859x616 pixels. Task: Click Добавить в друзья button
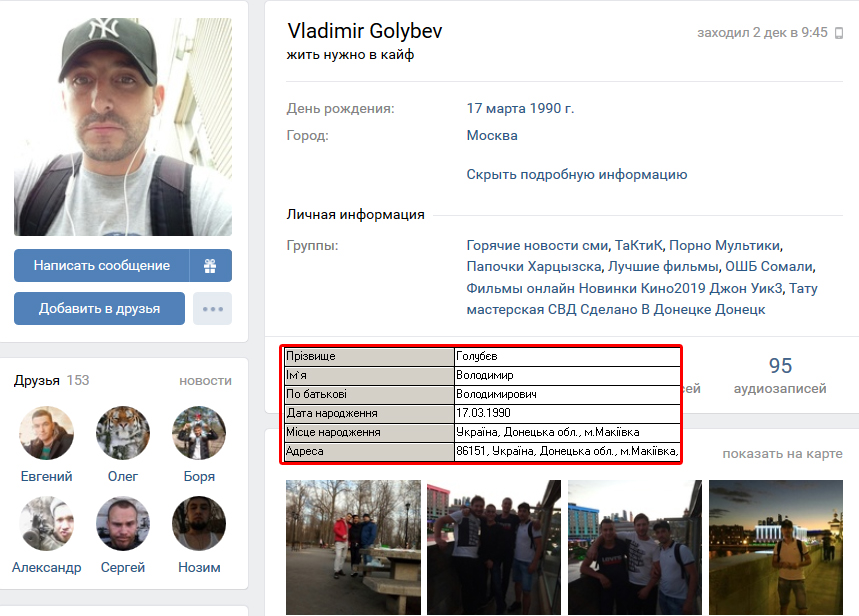(99, 309)
